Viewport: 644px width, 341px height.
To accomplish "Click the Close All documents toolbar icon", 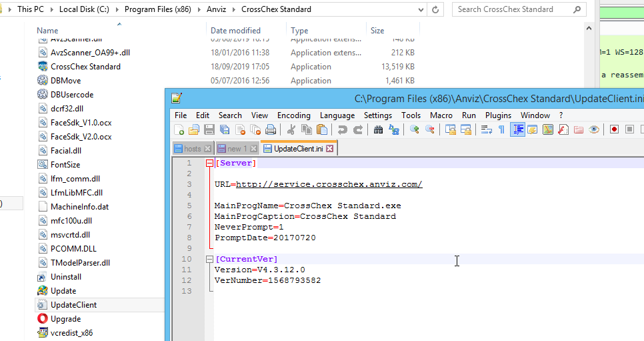I will coord(255,130).
